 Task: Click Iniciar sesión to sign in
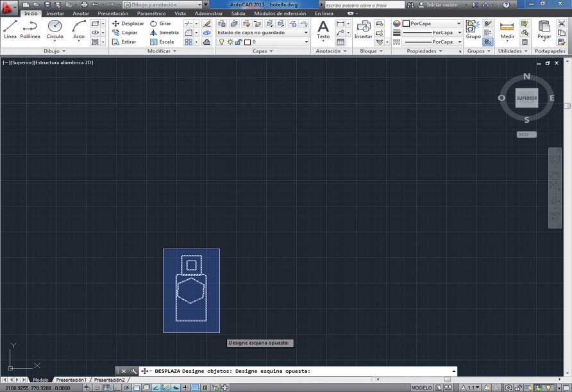point(440,4)
